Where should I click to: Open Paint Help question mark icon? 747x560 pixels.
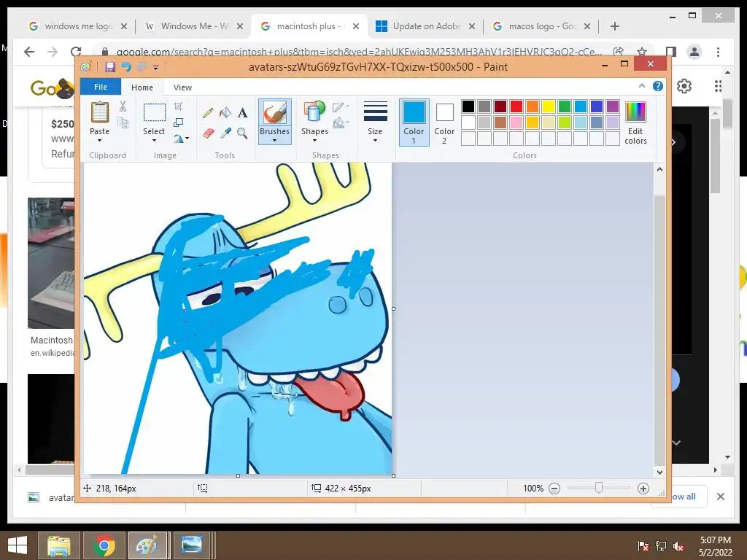[658, 86]
